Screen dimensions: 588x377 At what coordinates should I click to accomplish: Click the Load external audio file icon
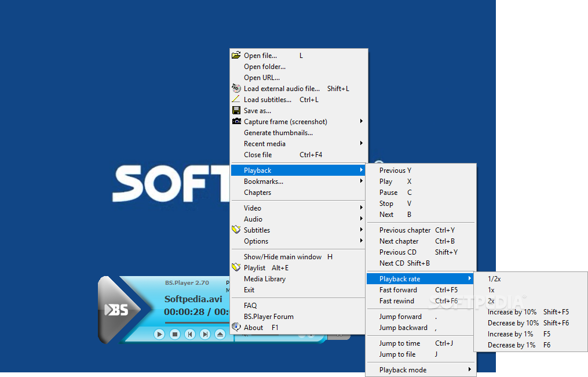pyautogui.click(x=236, y=88)
